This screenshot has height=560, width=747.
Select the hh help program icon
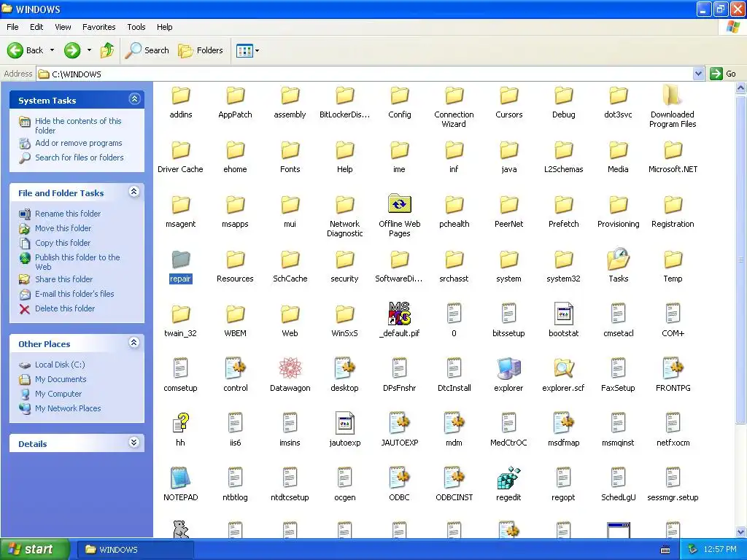tap(181, 423)
